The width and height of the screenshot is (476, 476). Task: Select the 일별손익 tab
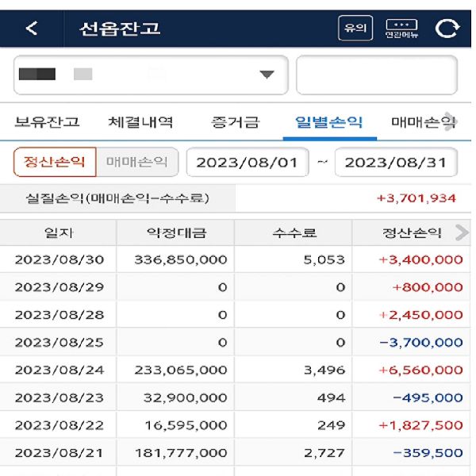point(328,122)
